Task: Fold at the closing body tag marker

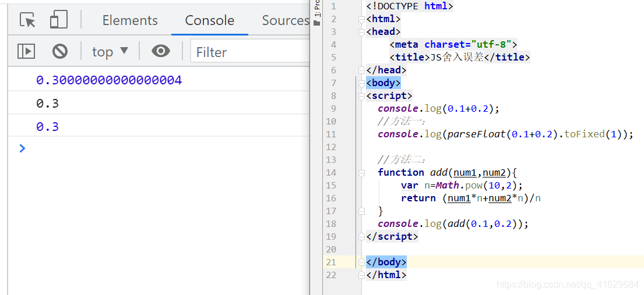Action: click(361, 262)
